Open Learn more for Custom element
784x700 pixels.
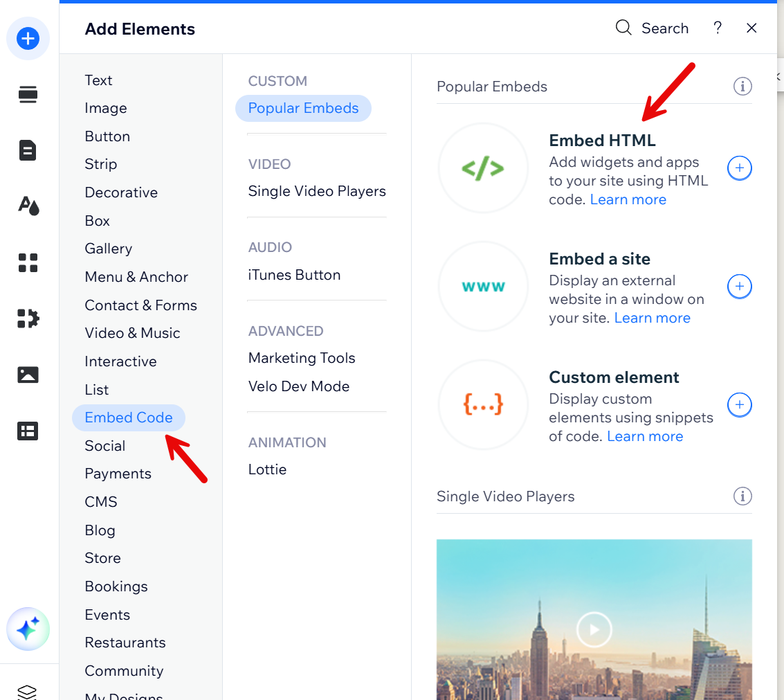coord(645,436)
